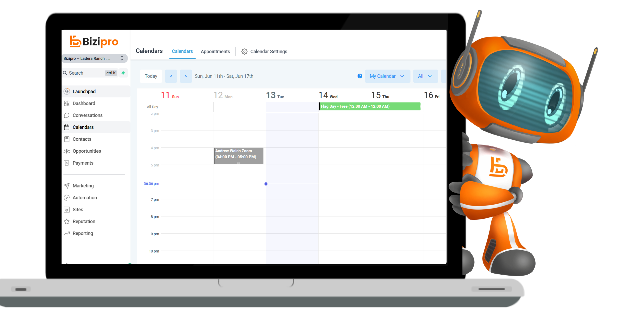Screen dimensions: 644x334
Task: Navigate to Conversations in sidebar
Action: tap(88, 115)
